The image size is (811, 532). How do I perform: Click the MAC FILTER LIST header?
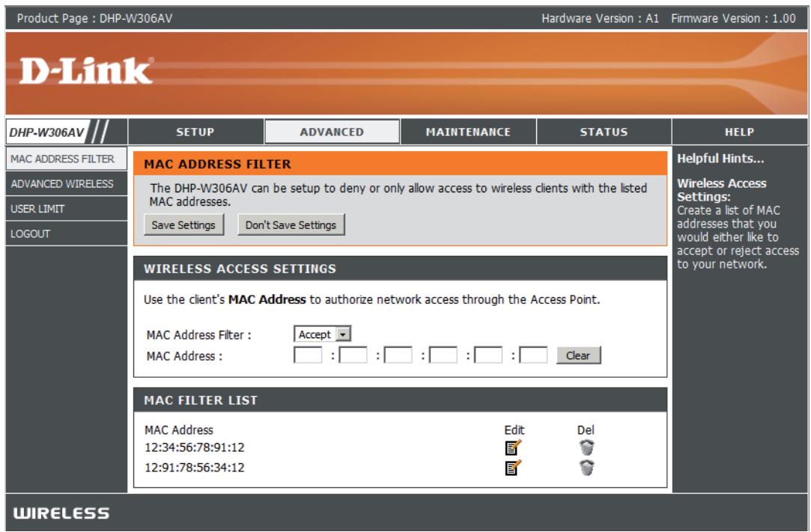[x=201, y=400]
